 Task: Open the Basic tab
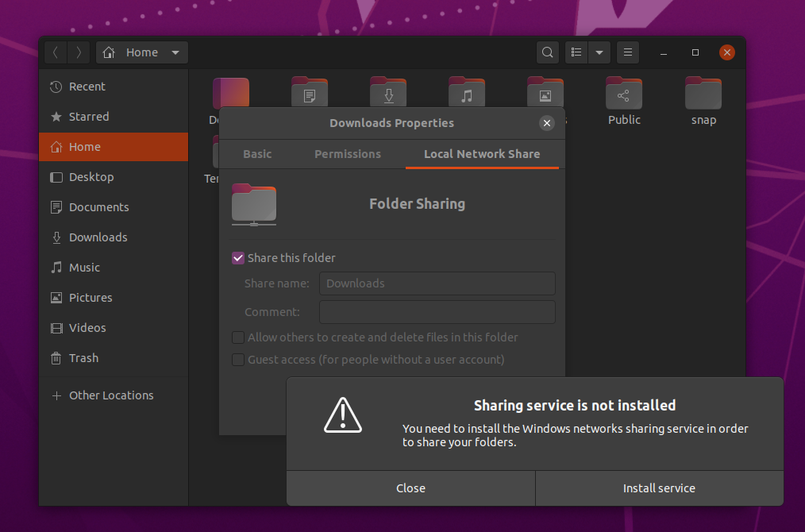pos(257,154)
